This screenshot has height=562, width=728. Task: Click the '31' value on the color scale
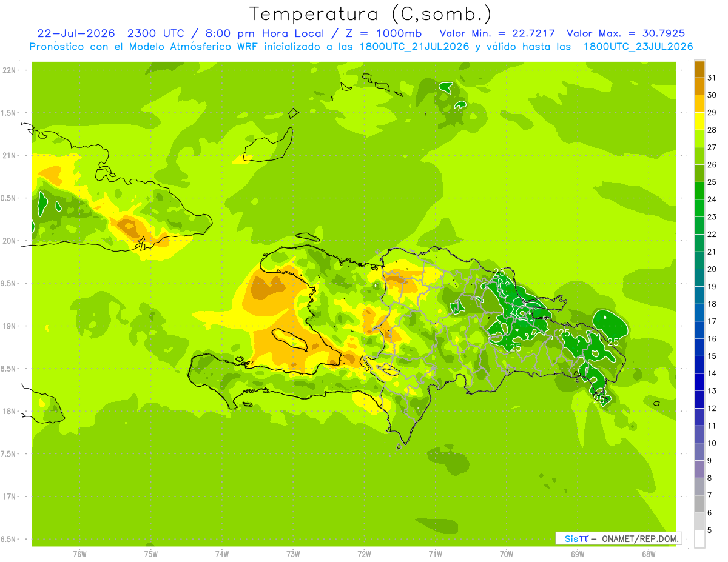pos(712,78)
